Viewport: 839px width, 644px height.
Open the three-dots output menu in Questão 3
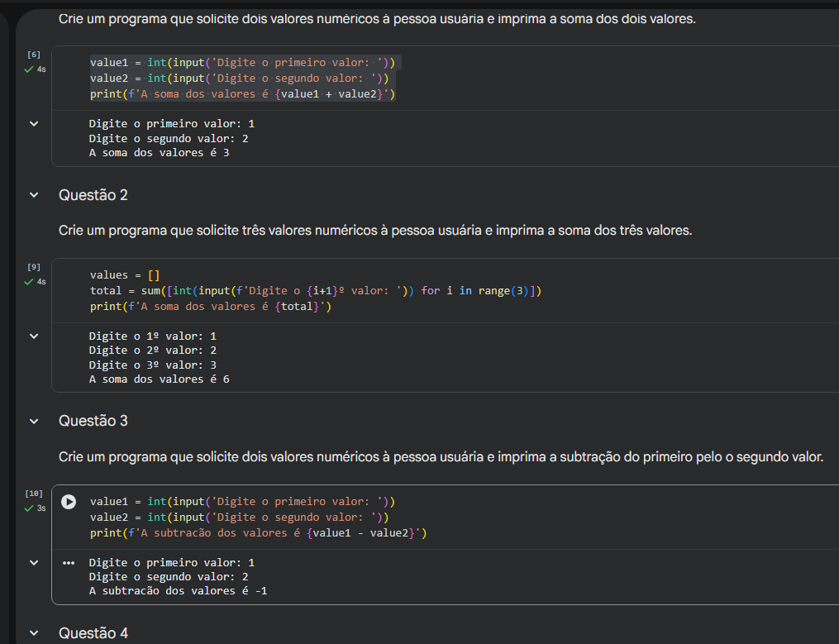(69, 563)
